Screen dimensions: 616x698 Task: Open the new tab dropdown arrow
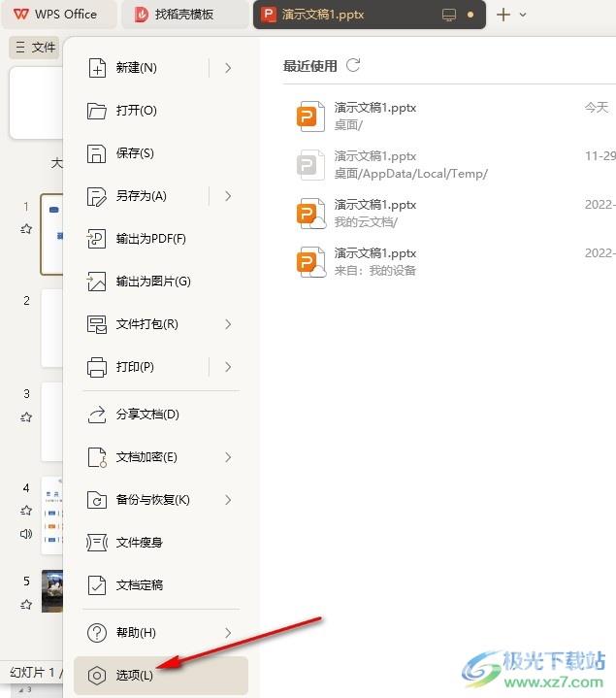click(523, 15)
